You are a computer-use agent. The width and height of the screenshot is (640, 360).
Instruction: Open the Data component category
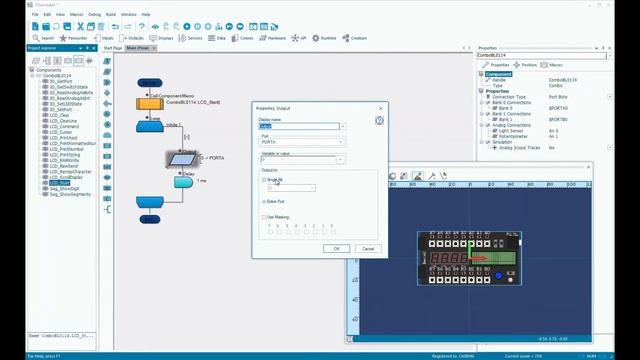point(217,38)
